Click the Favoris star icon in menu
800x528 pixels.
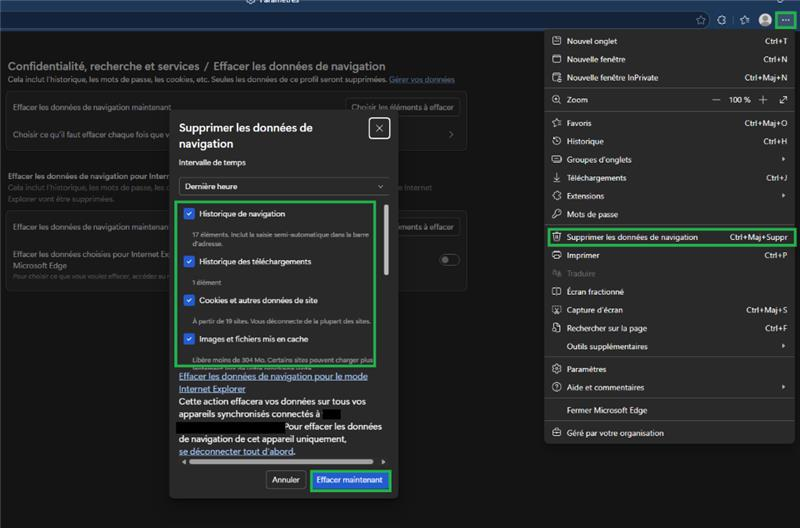(557, 123)
